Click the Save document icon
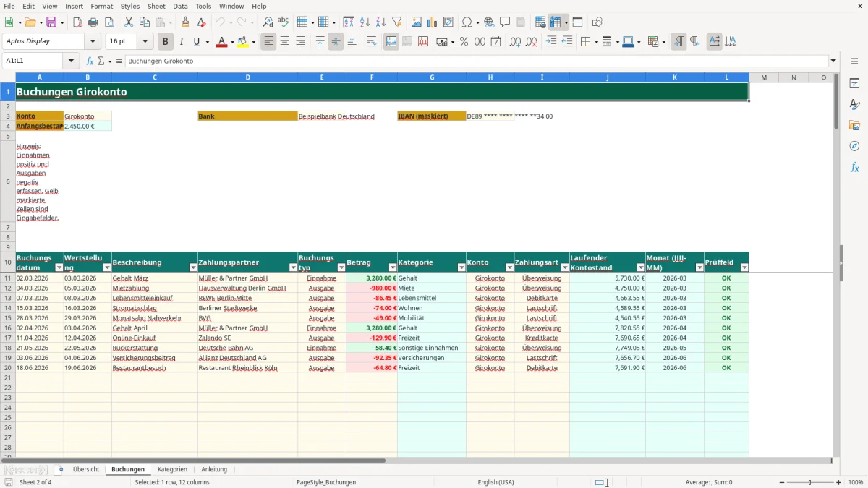 51,22
